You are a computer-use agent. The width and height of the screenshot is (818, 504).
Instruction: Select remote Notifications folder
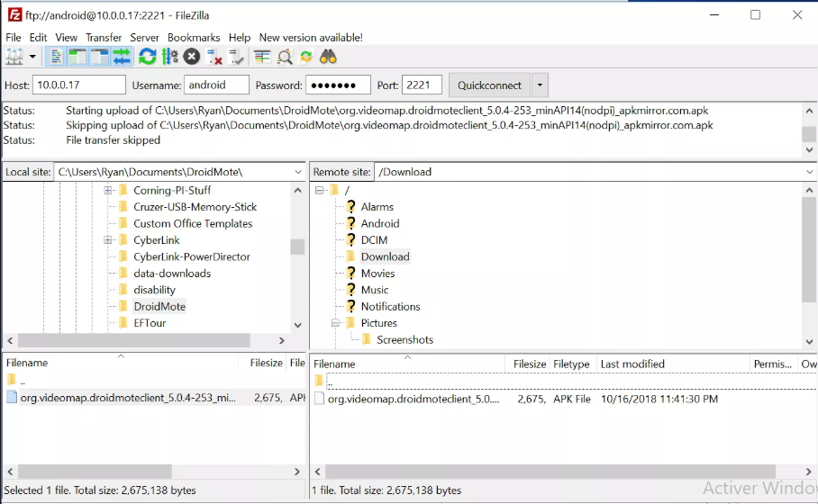390,307
